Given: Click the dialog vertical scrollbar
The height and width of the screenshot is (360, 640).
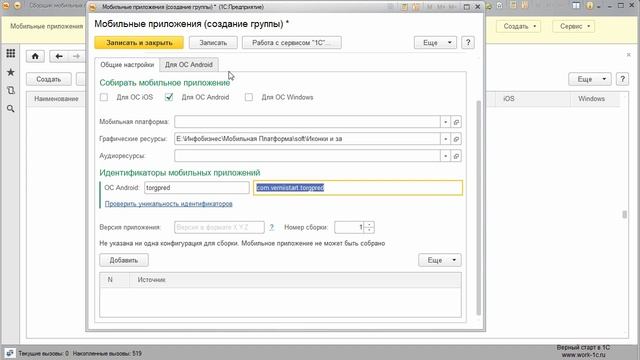Looking at the screenshot, I should coord(478,207).
